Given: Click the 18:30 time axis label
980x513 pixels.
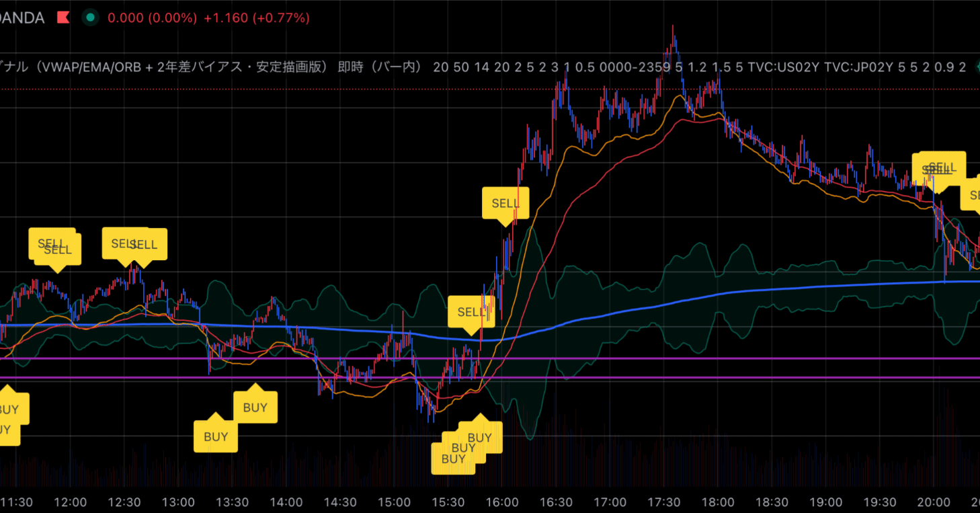Looking at the screenshot, I should (772, 502).
